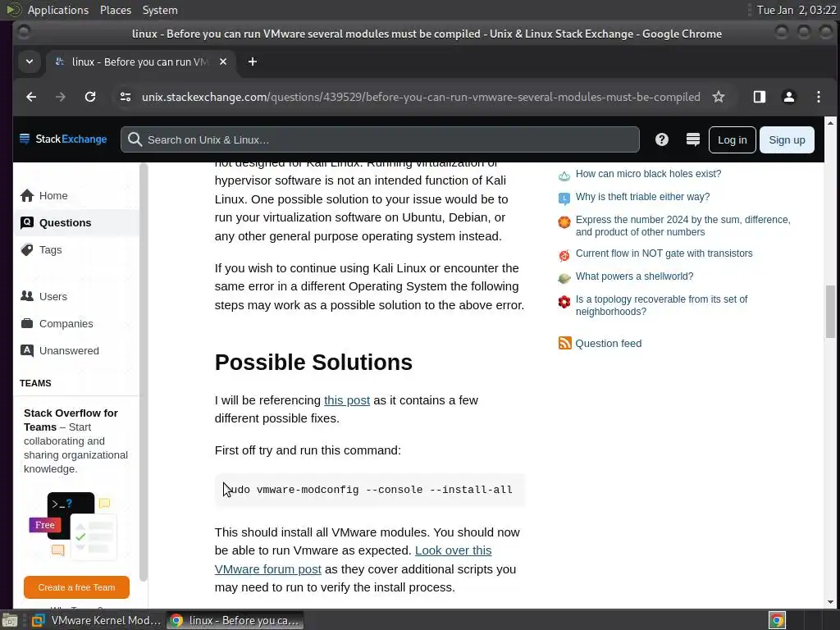Viewport: 840px width, 630px height.
Task: Click the vmware-modconfig command code block
Action: [x=370, y=490]
